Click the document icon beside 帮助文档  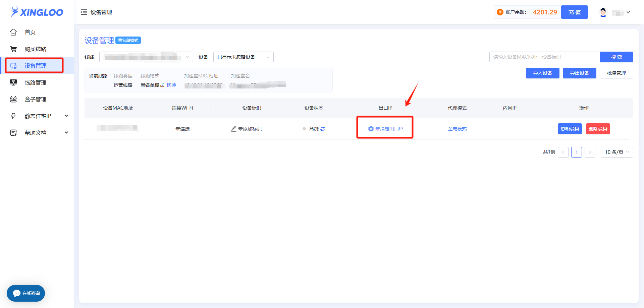[13, 133]
